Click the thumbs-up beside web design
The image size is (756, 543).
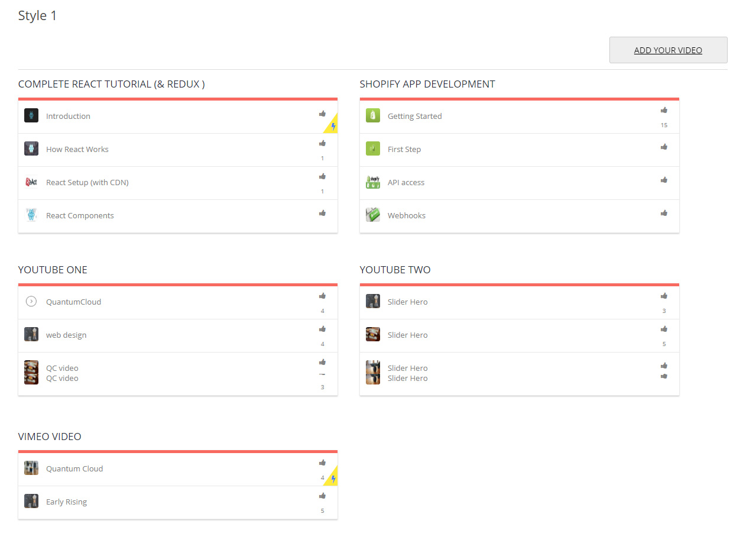[322, 329]
